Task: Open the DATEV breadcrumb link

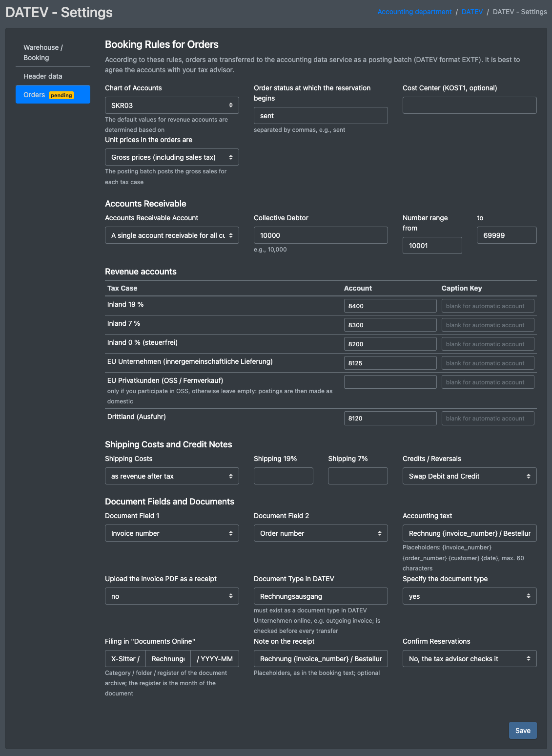Action: [x=472, y=12]
